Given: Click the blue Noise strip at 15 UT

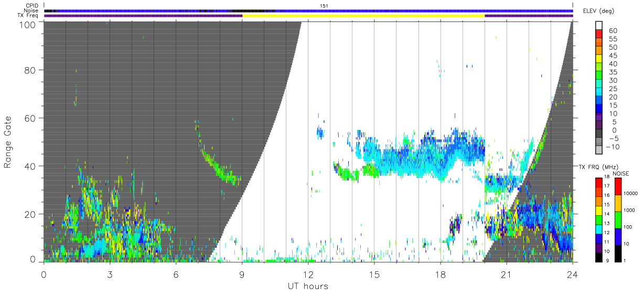Looking at the screenshot, I should 374,10.
